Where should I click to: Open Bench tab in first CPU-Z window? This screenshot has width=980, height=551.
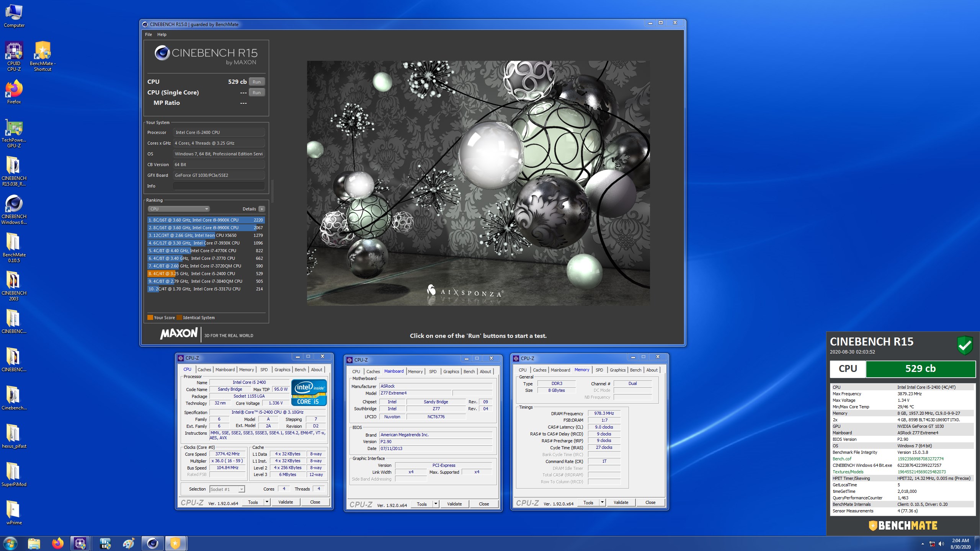tap(300, 370)
